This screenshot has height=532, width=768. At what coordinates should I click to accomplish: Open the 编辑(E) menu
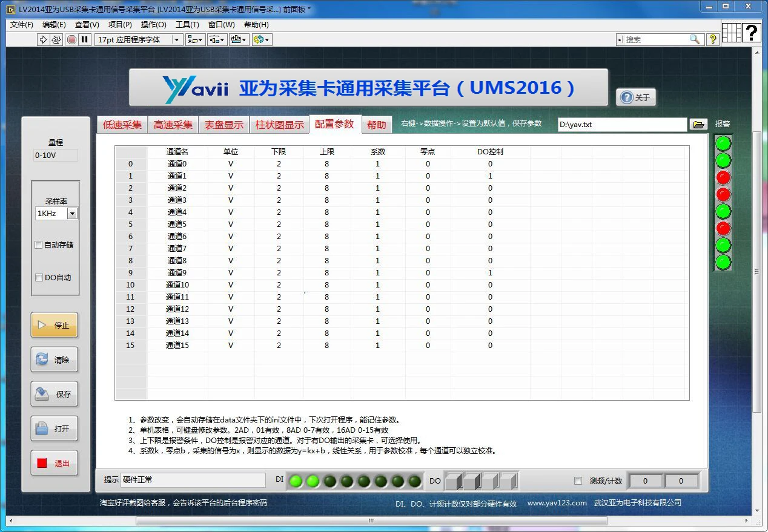tap(54, 25)
